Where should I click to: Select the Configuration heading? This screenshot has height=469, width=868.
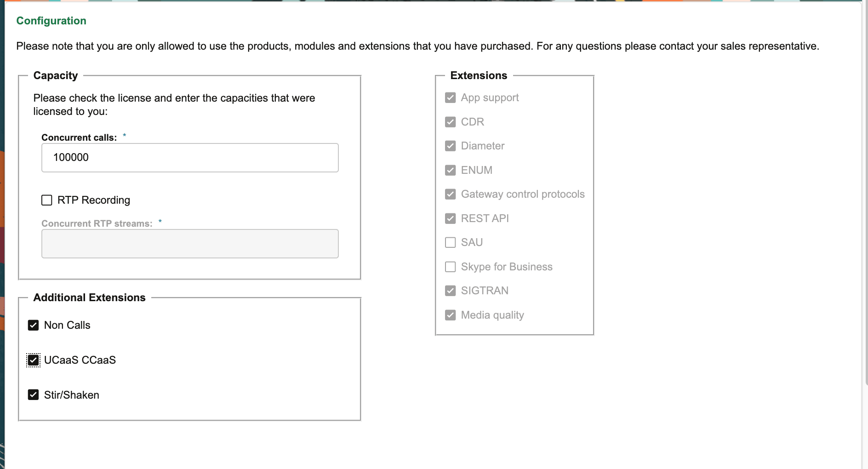(51, 21)
